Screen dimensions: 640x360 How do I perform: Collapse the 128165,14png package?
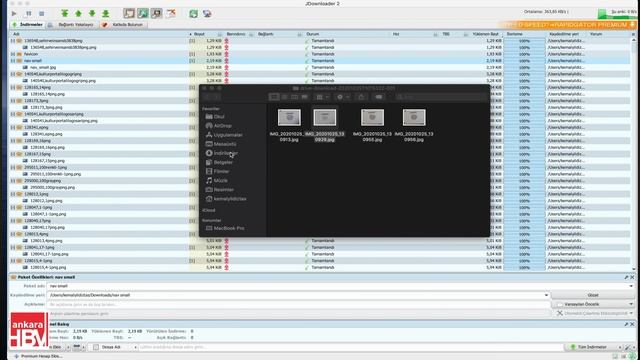coord(13,87)
